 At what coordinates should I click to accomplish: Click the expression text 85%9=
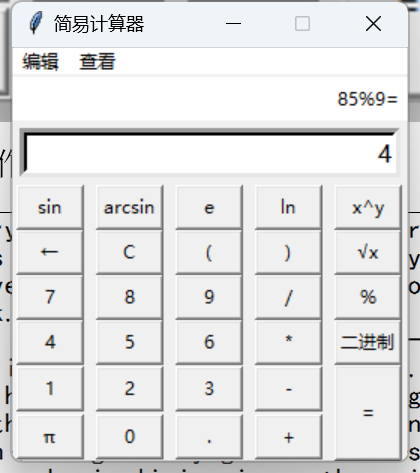(367, 99)
